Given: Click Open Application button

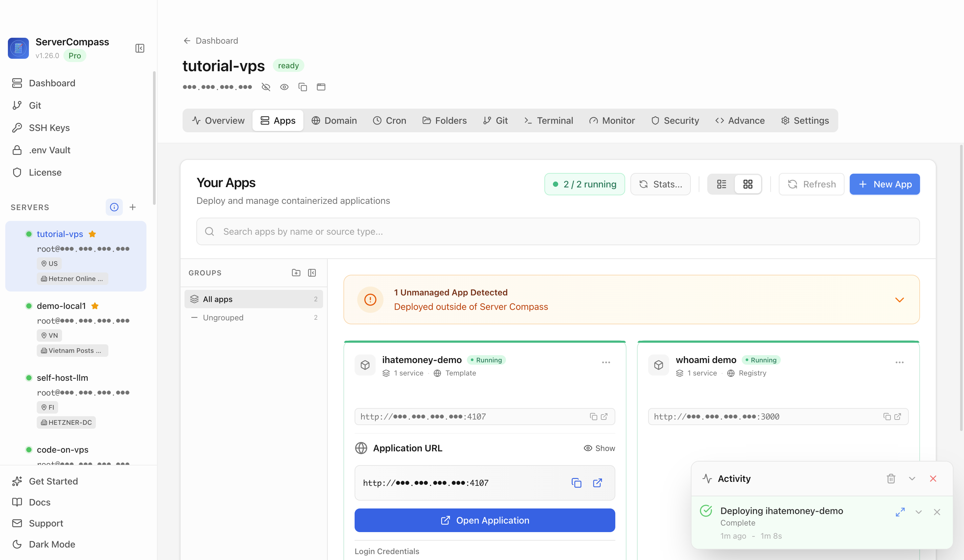Looking at the screenshot, I should [x=485, y=520].
